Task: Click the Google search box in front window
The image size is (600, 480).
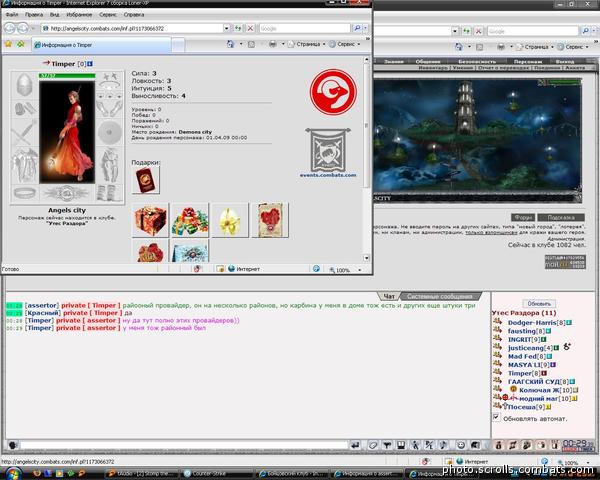Action: [305, 28]
